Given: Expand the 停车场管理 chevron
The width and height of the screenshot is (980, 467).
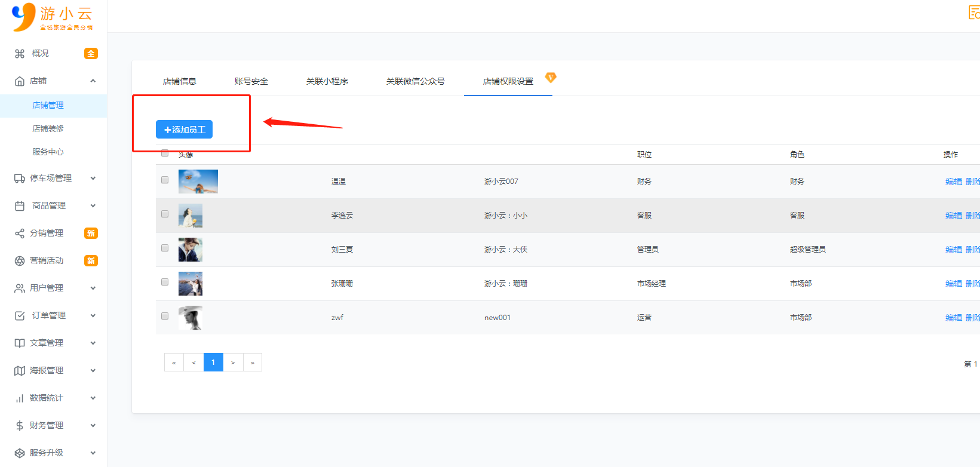Looking at the screenshot, I should click(x=93, y=179).
